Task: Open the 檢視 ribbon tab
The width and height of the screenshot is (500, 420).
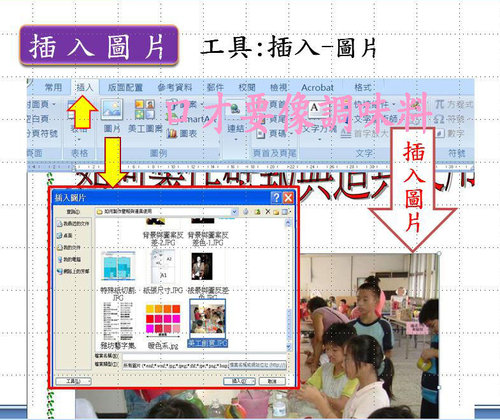Action: (x=279, y=88)
